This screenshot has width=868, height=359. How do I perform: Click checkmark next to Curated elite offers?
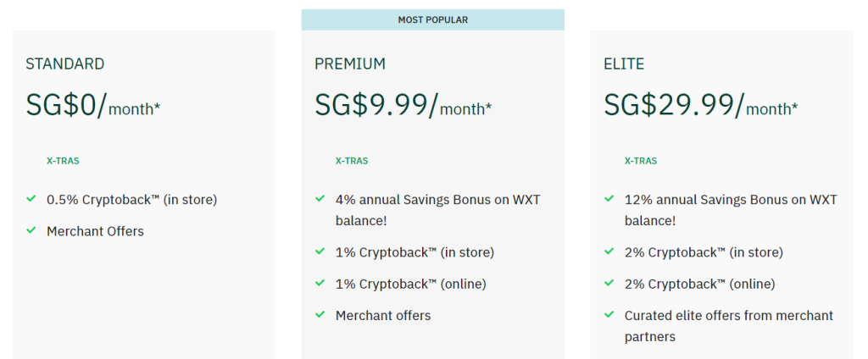pos(609,314)
